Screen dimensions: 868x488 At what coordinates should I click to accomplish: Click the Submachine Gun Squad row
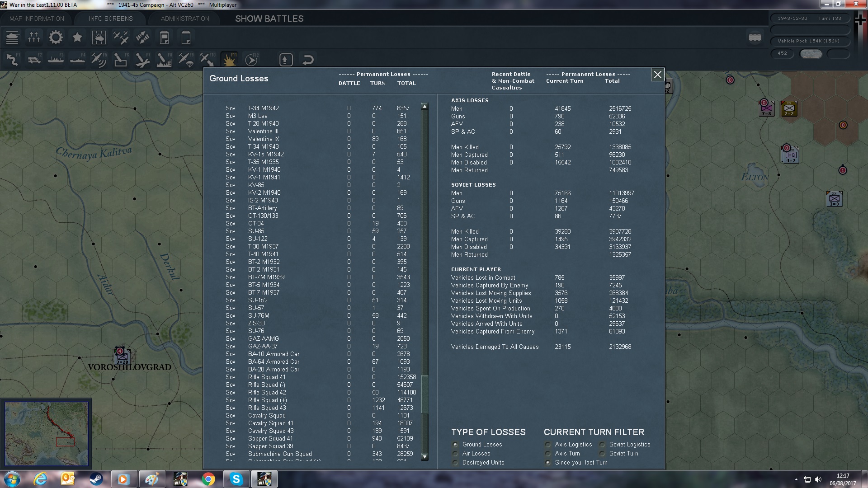coord(321,454)
